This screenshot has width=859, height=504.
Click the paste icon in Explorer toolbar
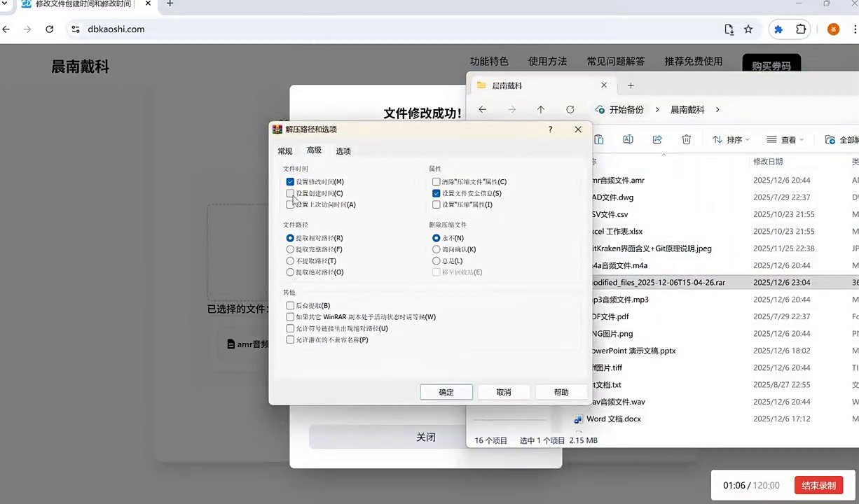(598, 140)
